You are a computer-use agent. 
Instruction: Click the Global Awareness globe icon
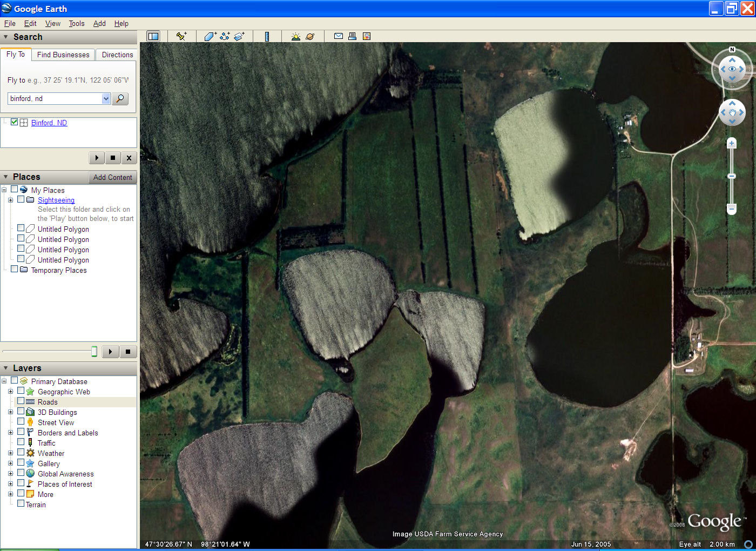point(30,473)
